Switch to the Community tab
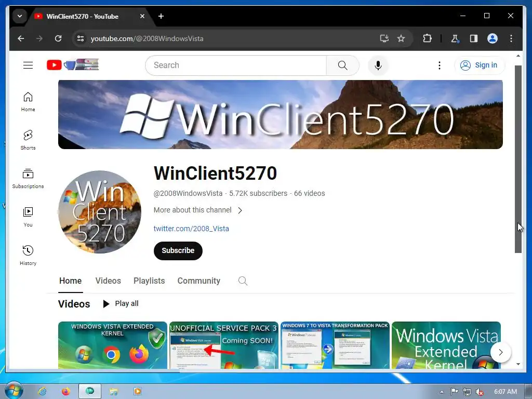 pyautogui.click(x=199, y=281)
